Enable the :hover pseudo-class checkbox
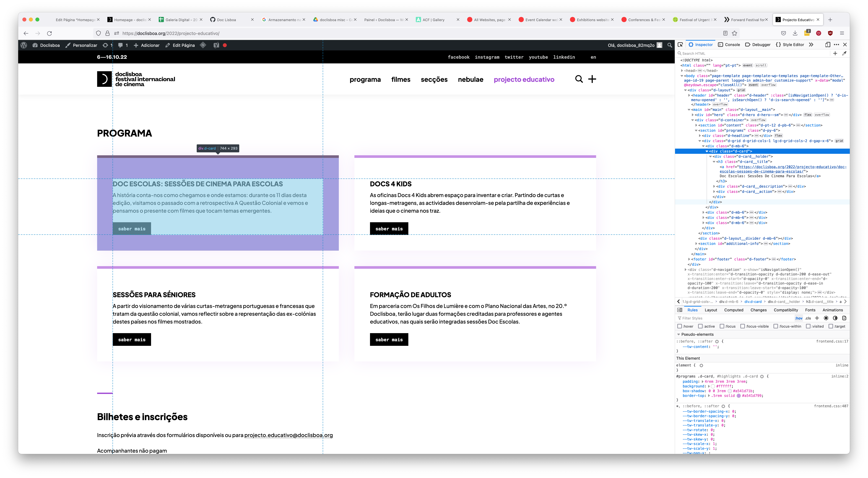868x478 pixels. click(680, 326)
